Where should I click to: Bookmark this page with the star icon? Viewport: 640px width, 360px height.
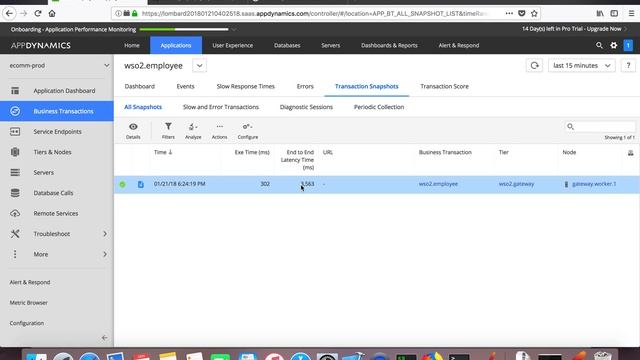[x=534, y=13]
